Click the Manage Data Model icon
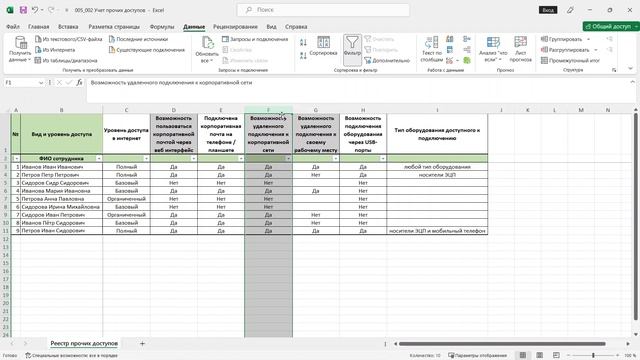This screenshot has width=640, height=360. click(467, 60)
